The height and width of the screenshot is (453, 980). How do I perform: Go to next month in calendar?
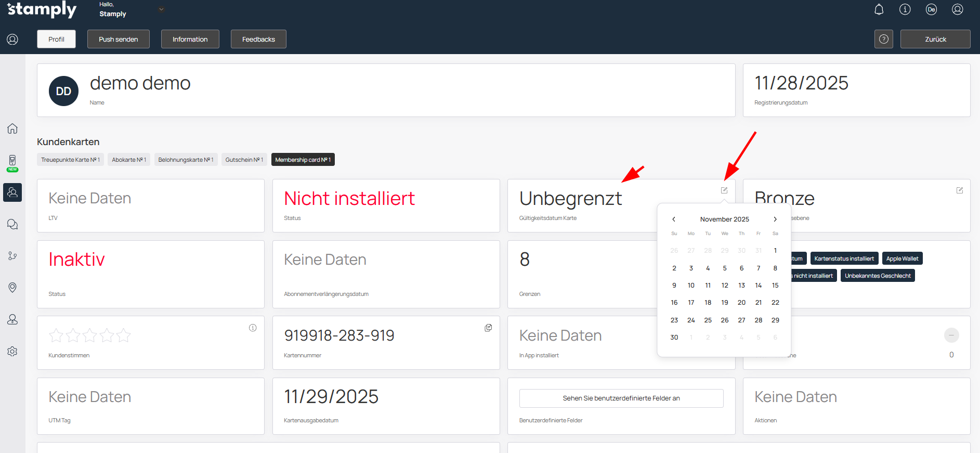[x=775, y=219]
